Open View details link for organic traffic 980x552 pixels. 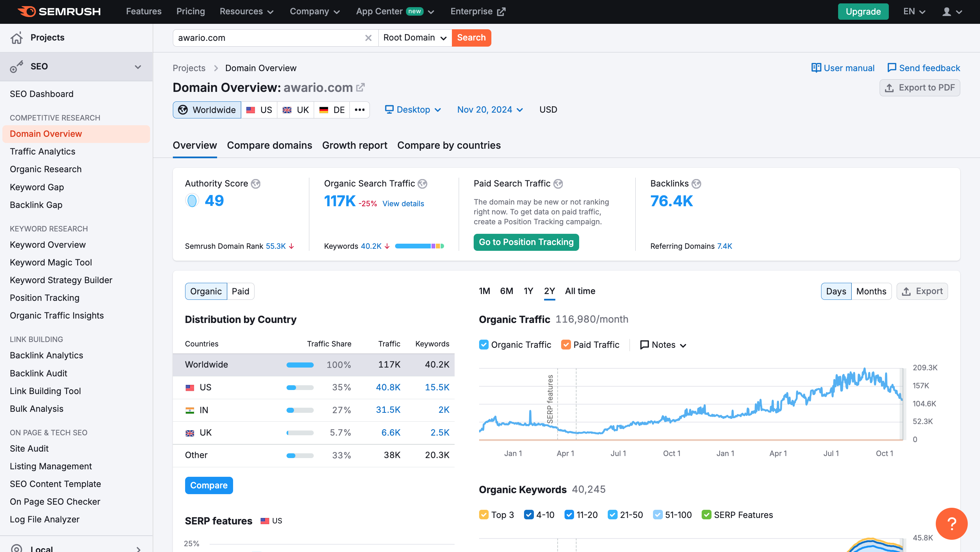click(403, 204)
